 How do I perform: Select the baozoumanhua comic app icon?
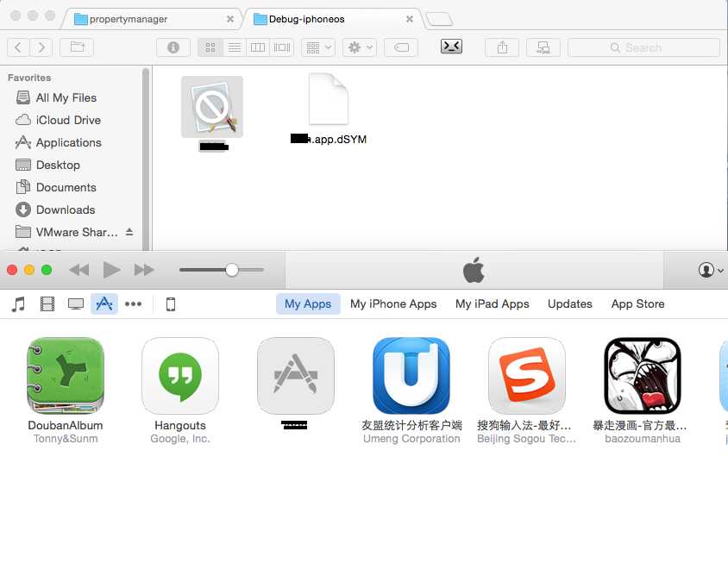tap(643, 375)
